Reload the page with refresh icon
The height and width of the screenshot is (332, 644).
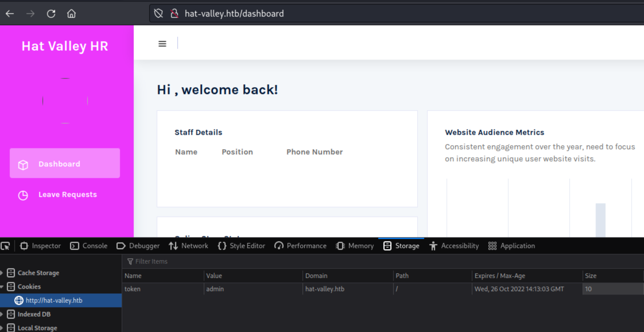coord(51,13)
